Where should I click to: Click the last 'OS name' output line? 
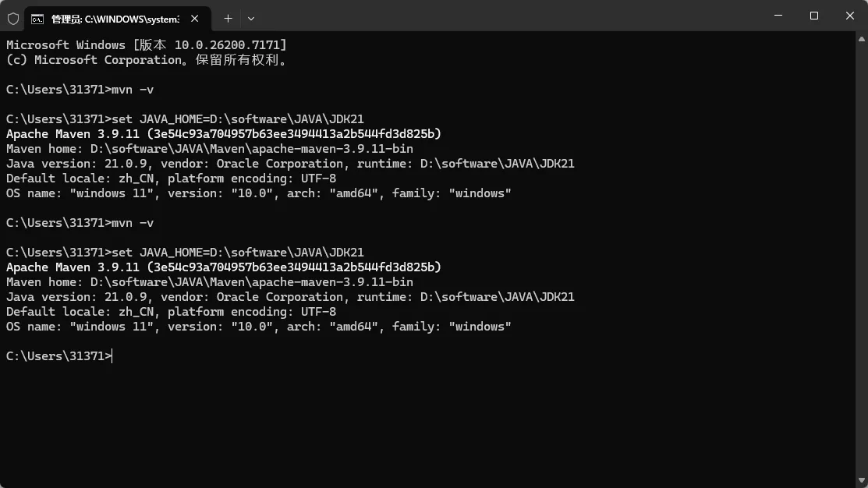[258, 327]
